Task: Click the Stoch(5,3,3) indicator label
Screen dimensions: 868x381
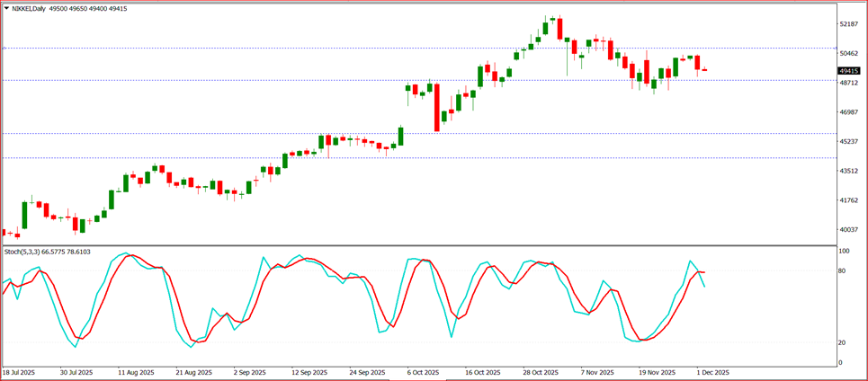Action: (x=22, y=252)
